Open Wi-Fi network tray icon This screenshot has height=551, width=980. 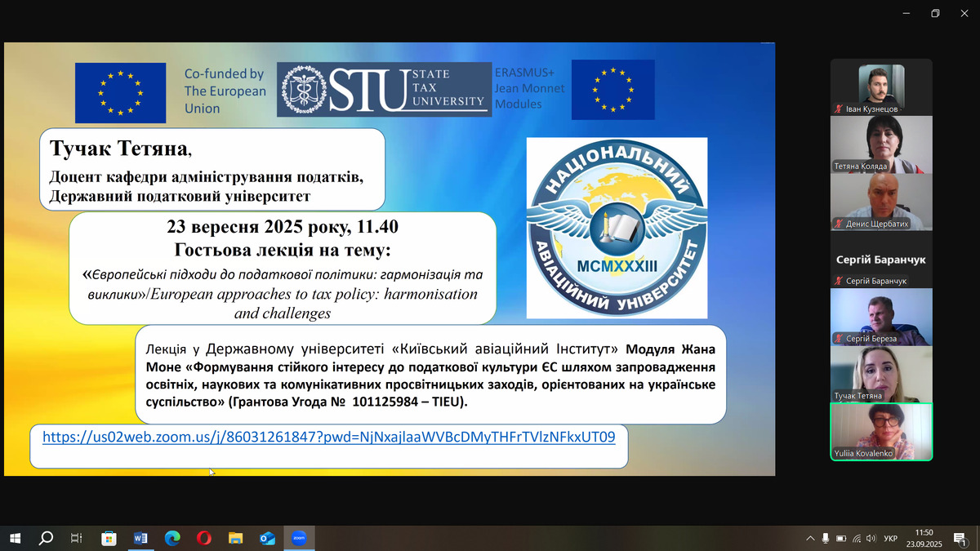click(857, 538)
